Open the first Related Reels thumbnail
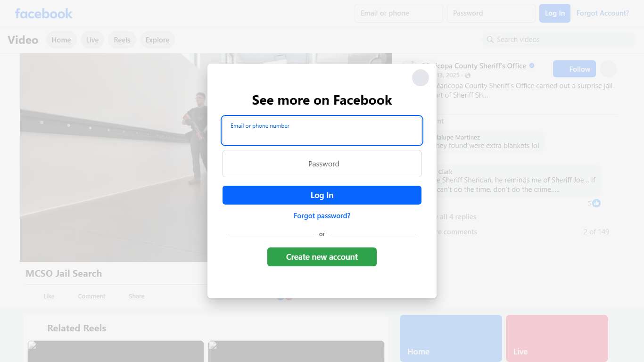 pos(116,351)
